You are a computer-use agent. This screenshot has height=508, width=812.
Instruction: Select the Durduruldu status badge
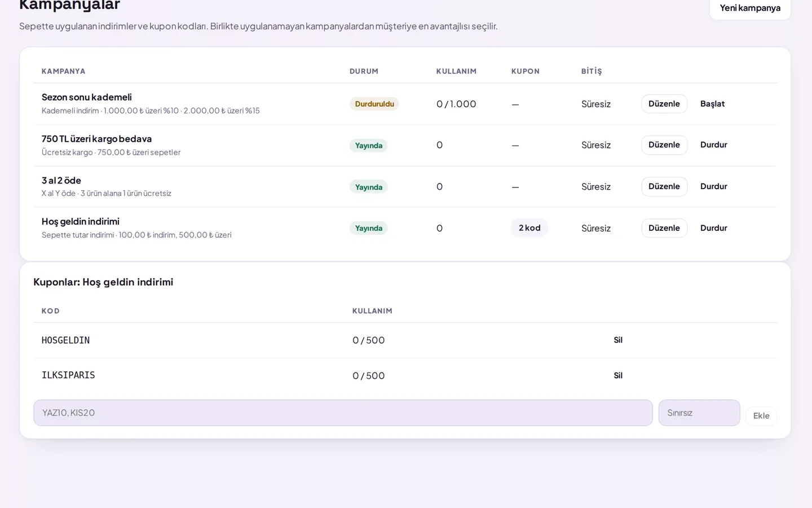tap(374, 104)
